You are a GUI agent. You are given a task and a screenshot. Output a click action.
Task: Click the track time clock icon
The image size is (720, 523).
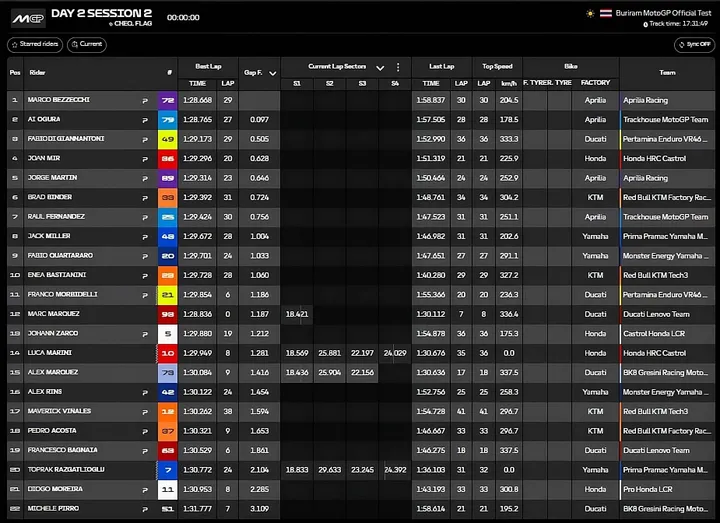pyautogui.click(x=645, y=24)
